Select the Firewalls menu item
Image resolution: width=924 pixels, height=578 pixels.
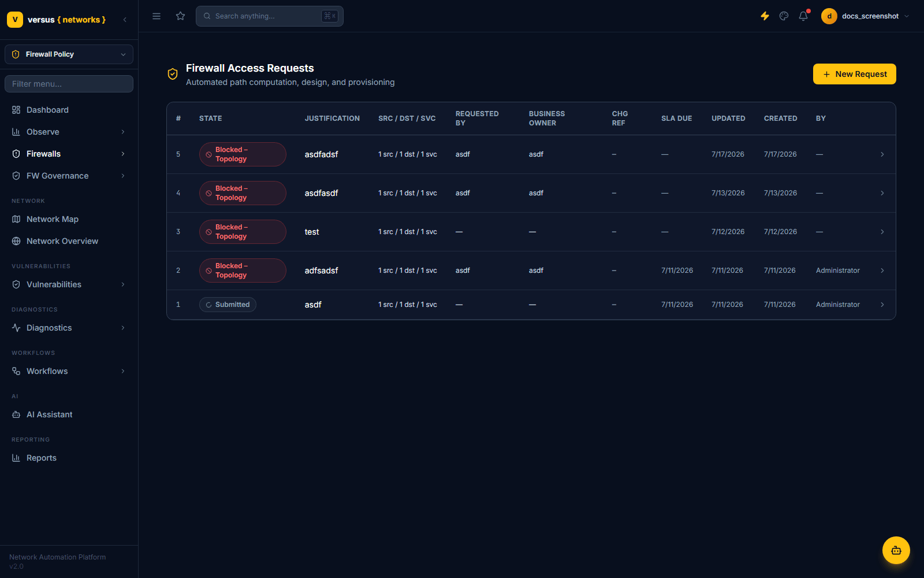[69, 154]
